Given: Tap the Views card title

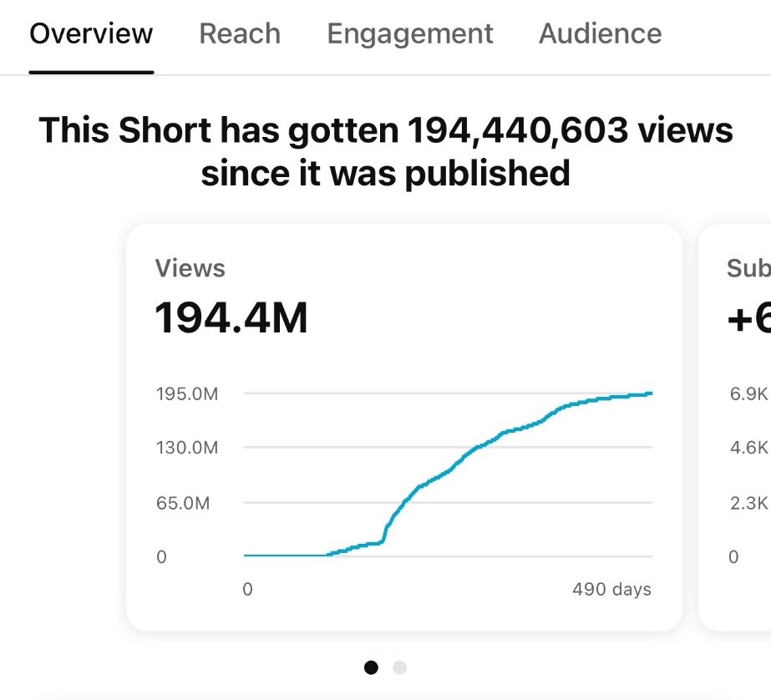Looking at the screenshot, I should pos(190,268).
